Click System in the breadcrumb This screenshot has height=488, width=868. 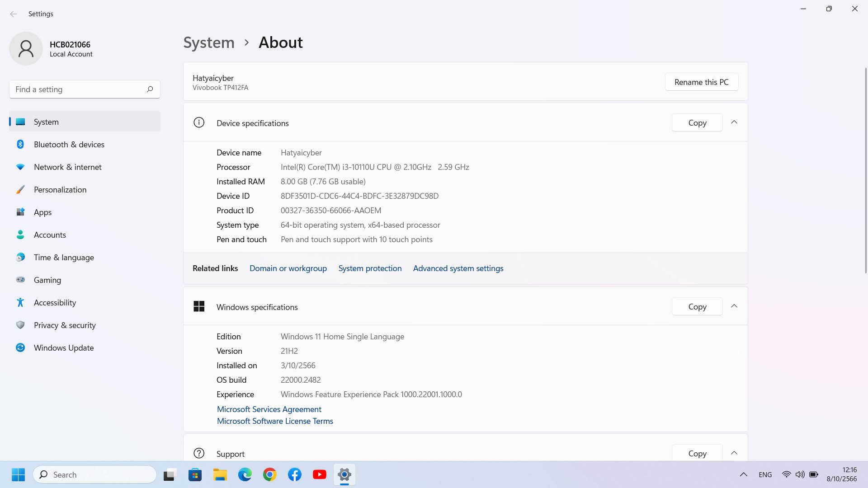click(209, 42)
